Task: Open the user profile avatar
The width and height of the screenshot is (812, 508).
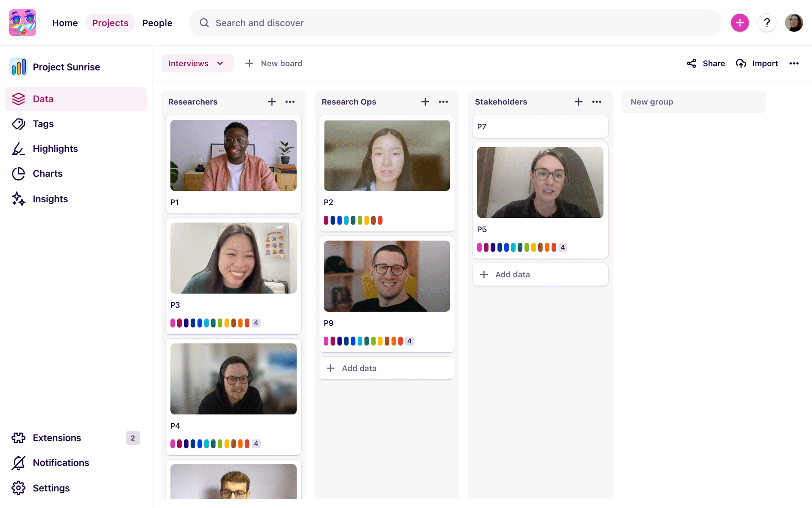Action: click(x=793, y=23)
